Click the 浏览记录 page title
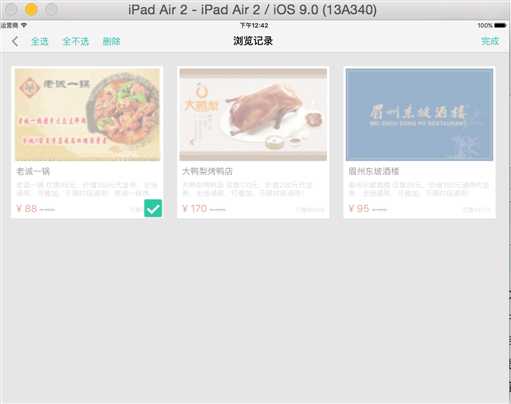The image size is (511, 404). coord(253,41)
